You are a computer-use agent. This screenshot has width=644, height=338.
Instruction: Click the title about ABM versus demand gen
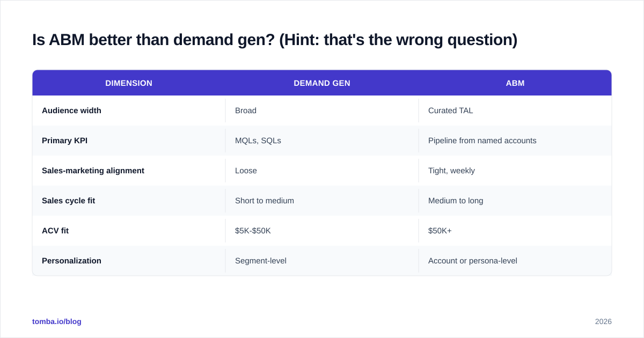[275, 40]
